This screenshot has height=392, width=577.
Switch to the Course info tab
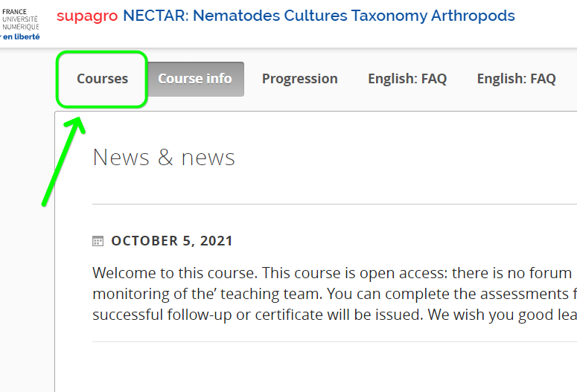tap(195, 79)
